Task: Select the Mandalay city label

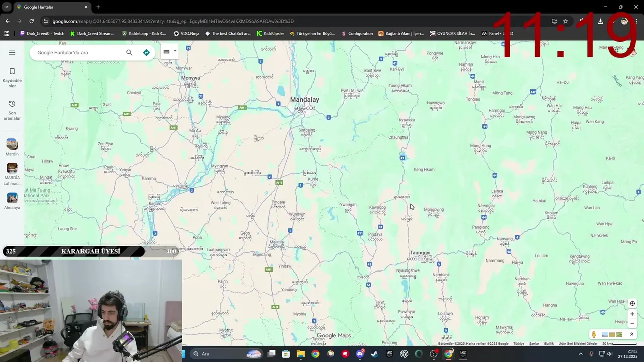Action: coord(304,100)
